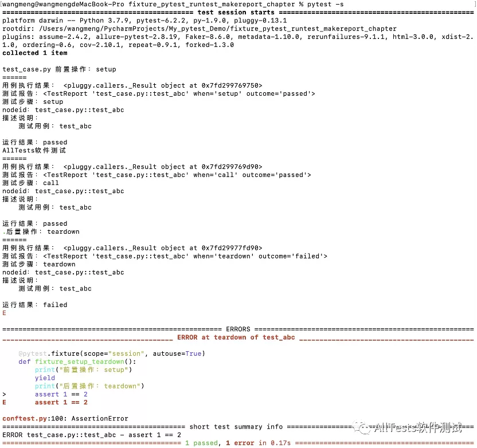Click the rootdir path line
The height and width of the screenshot is (448, 477).
click(x=200, y=29)
